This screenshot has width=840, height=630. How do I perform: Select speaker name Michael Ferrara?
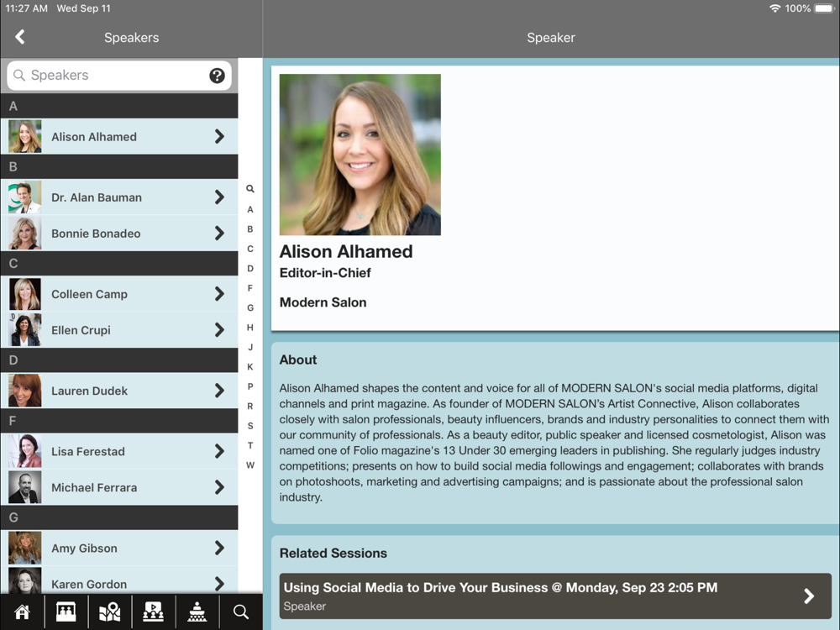coord(94,487)
